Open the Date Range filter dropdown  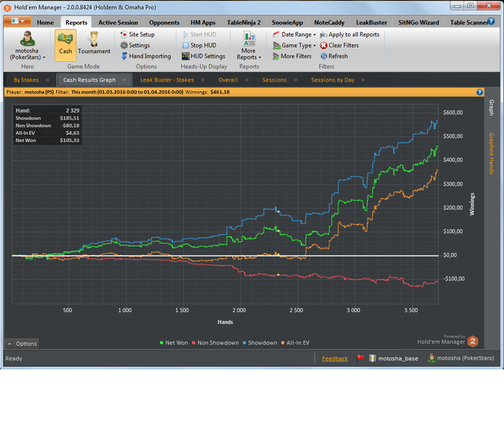click(294, 35)
